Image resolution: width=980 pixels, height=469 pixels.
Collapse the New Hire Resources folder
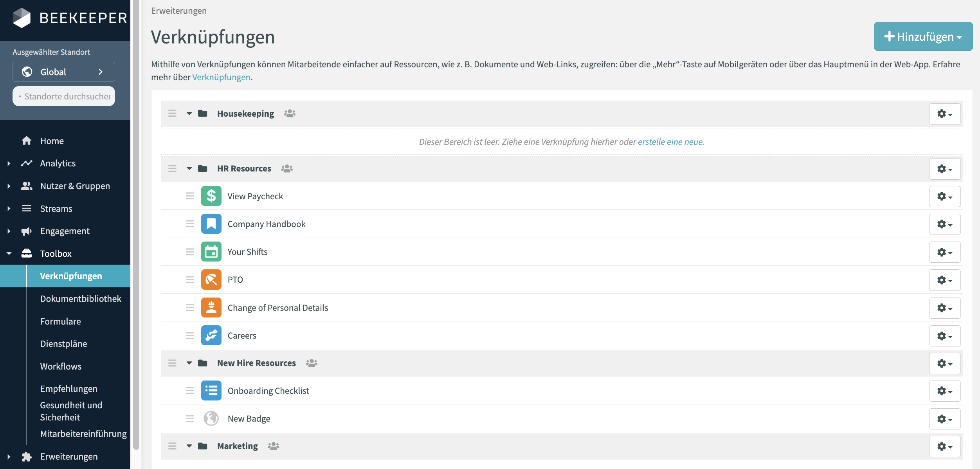tap(189, 363)
